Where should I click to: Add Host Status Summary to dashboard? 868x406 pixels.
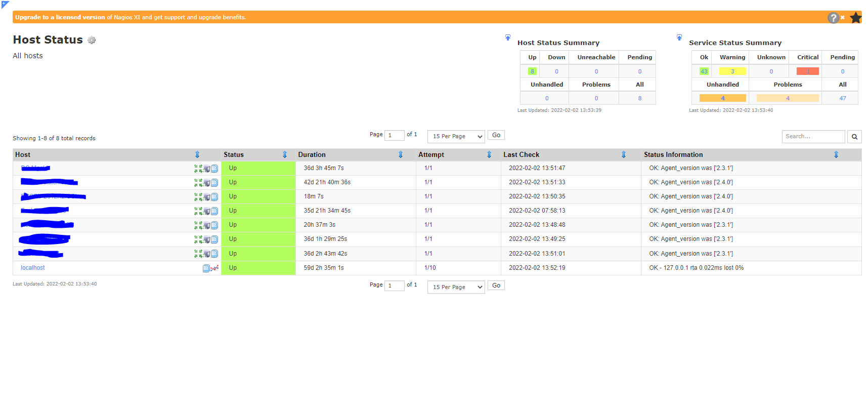pyautogui.click(x=508, y=37)
